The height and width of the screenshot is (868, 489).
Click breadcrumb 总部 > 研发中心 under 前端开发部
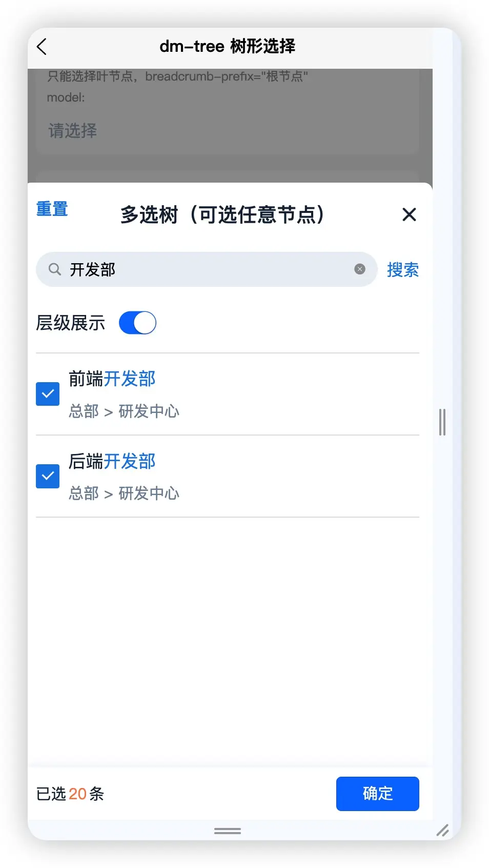pyautogui.click(x=124, y=411)
